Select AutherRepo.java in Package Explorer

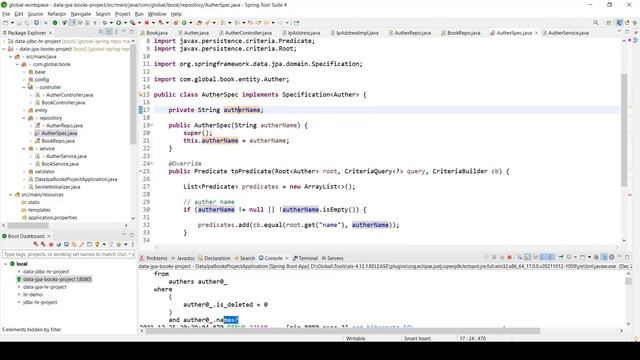tap(64, 126)
